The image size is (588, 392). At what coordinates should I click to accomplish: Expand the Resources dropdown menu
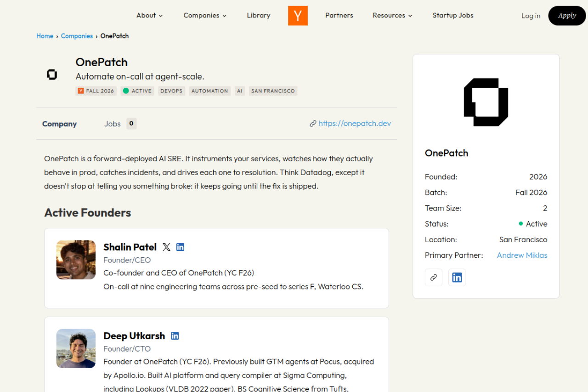392,16
